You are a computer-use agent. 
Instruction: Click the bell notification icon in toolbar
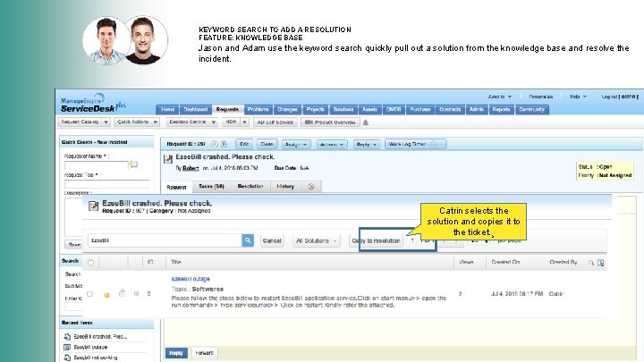point(366,122)
